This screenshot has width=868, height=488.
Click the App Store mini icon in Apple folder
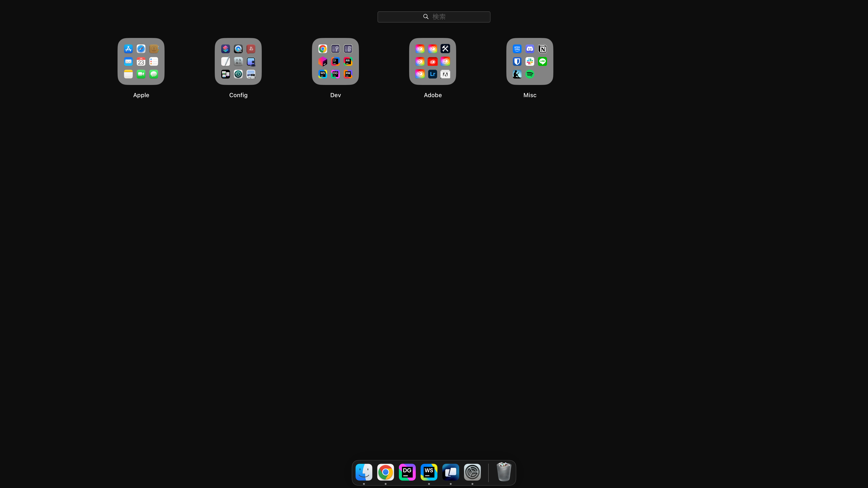pos(128,49)
